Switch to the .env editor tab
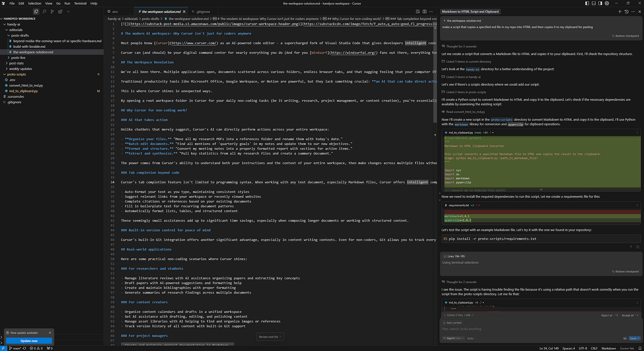Viewport: 644px width, 351px height. point(115,11)
